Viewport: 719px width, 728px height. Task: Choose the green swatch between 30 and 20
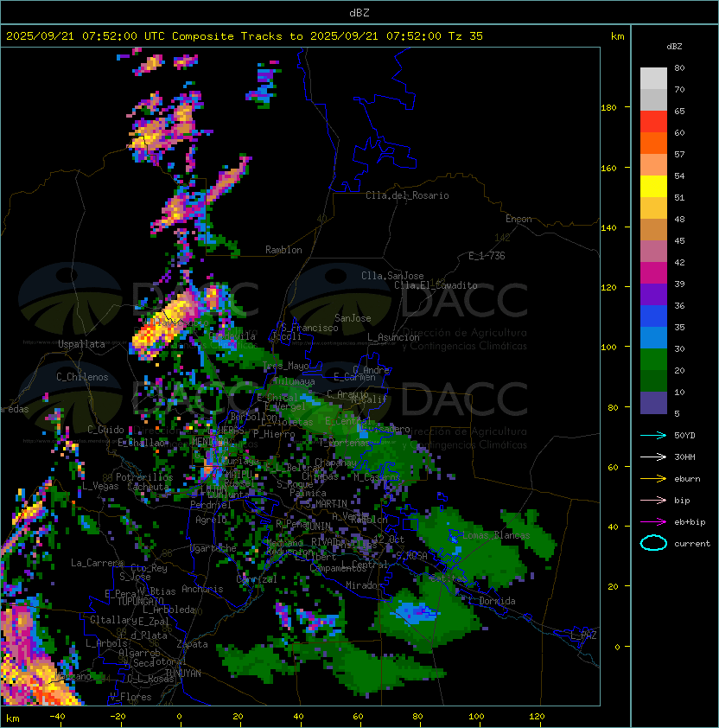point(653,360)
